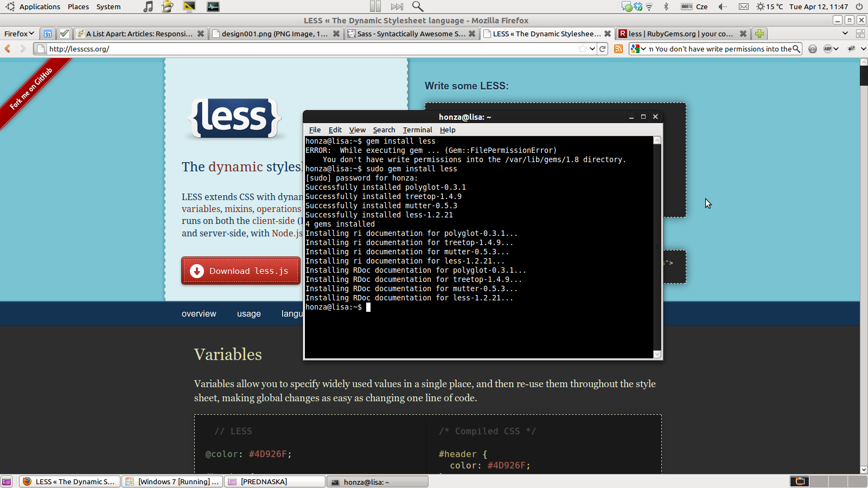The width and height of the screenshot is (868, 488).
Task: Click the URL address bar
Action: (x=309, y=49)
